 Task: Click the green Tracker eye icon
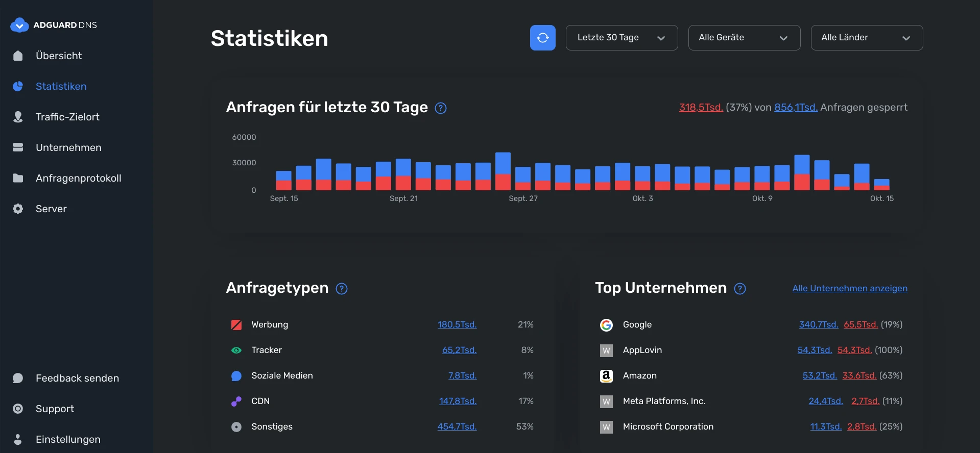point(236,350)
